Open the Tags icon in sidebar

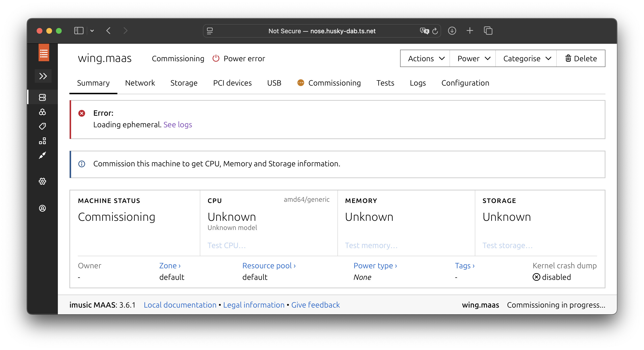pos(42,126)
